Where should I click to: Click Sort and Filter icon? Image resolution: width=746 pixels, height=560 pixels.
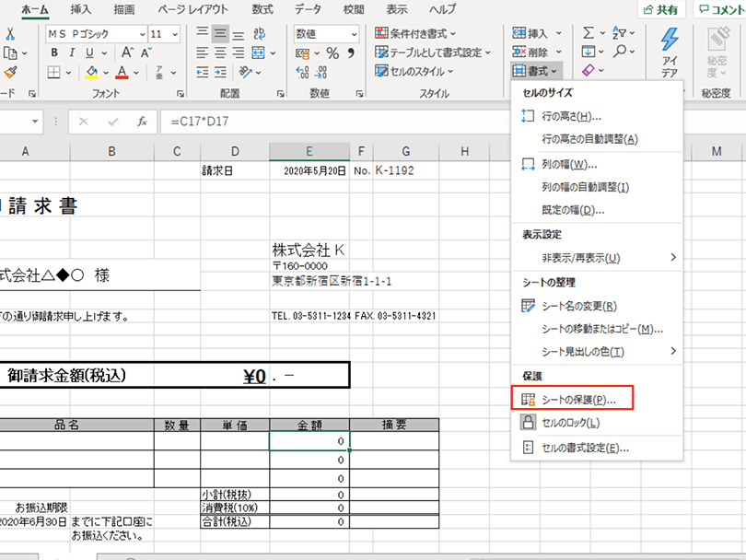[619, 33]
